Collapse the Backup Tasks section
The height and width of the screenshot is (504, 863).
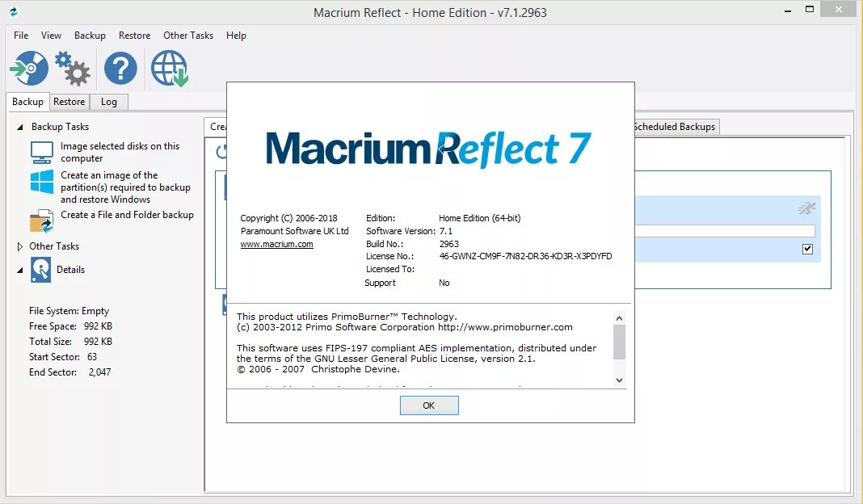pos(20,127)
